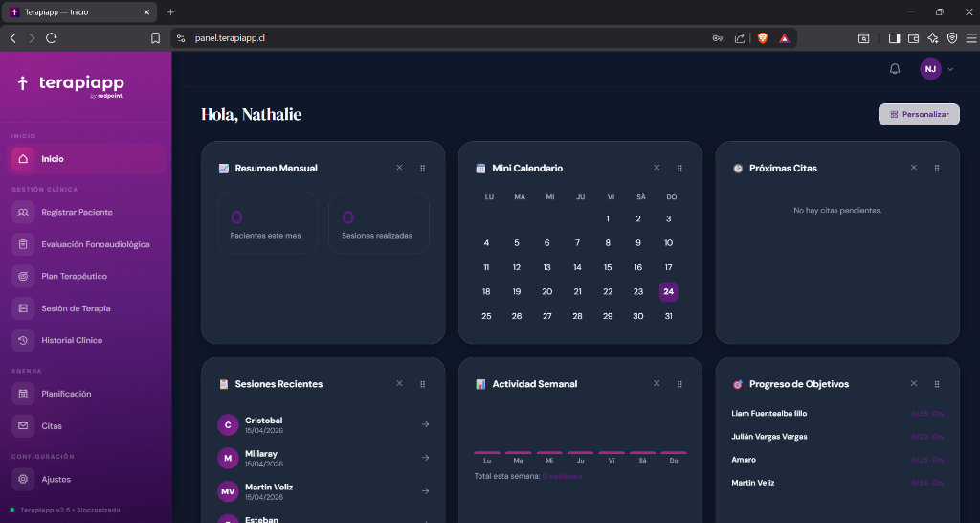Open Martin Veliz session arrow
This screenshot has height=523, width=980.
[x=425, y=491]
